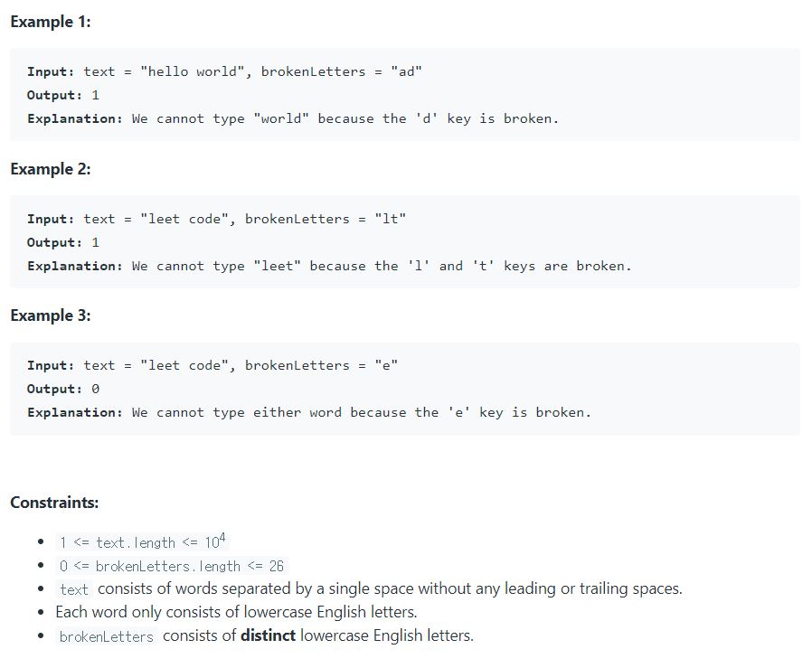Click the Input line of Example 1
The height and width of the screenshot is (668, 812).
click(x=224, y=71)
